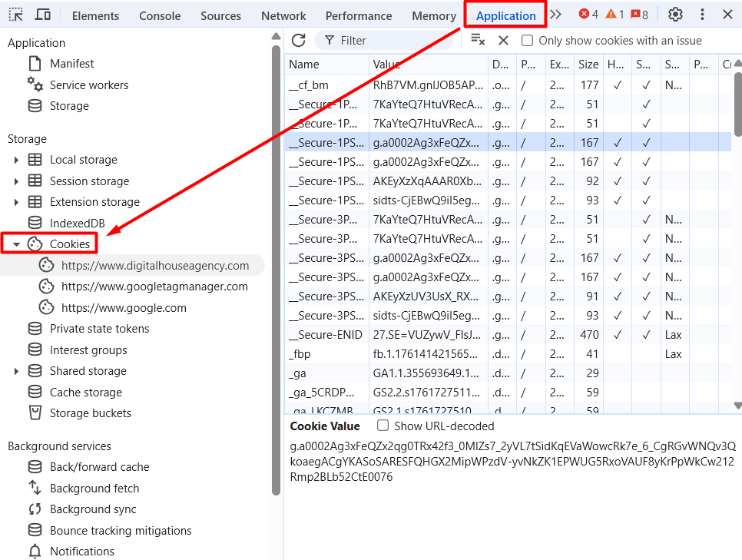This screenshot has height=560, width=742.
Task: Click the inspect element picker icon
Action: (x=16, y=15)
